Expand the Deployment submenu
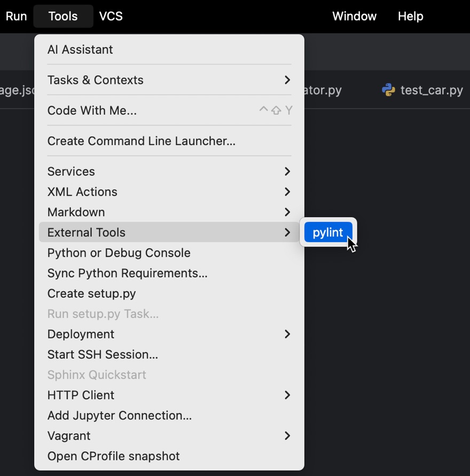This screenshot has width=470, height=476. click(x=81, y=334)
